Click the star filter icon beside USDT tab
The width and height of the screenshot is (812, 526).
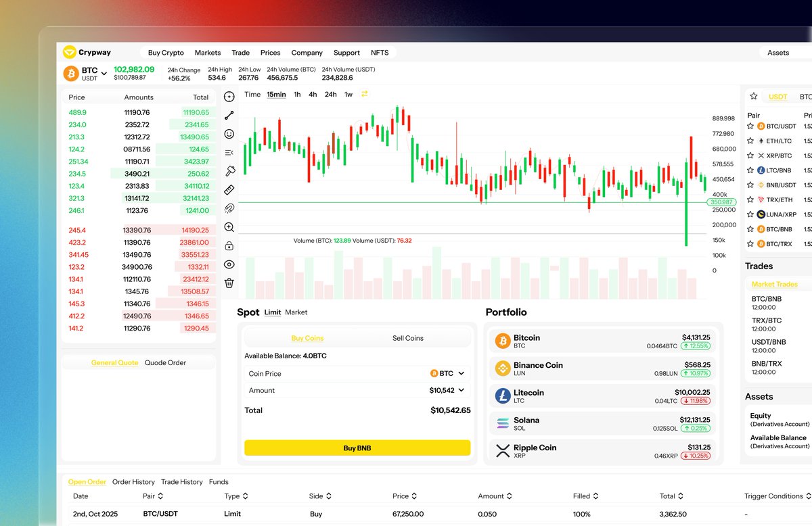coord(754,97)
